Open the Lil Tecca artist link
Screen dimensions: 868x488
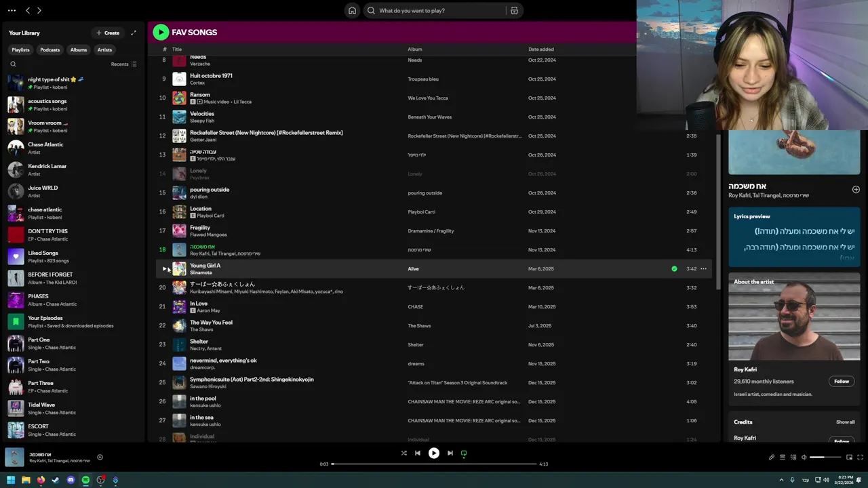point(242,102)
